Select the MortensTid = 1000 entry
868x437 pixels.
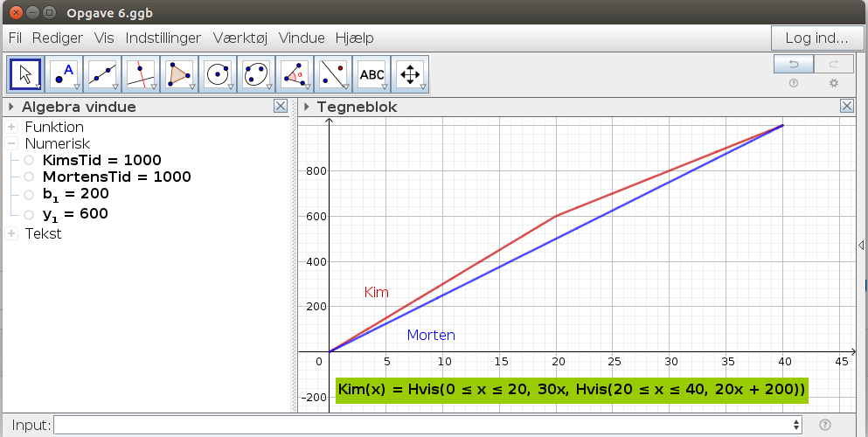[117, 177]
